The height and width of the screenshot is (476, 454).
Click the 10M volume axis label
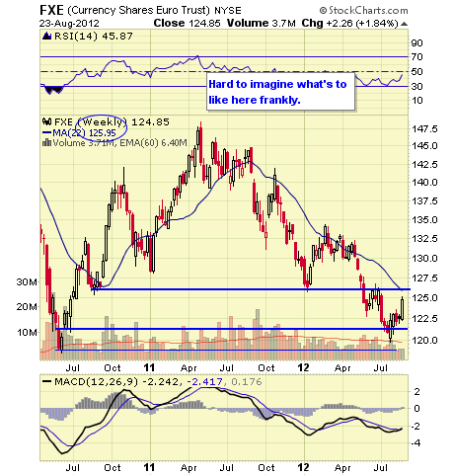[x=27, y=333]
